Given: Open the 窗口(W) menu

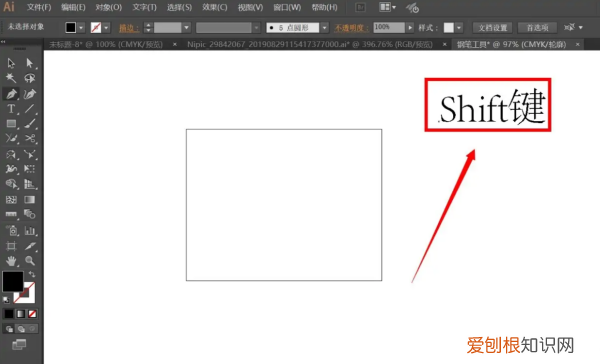Looking at the screenshot, I should pyautogui.click(x=287, y=7).
